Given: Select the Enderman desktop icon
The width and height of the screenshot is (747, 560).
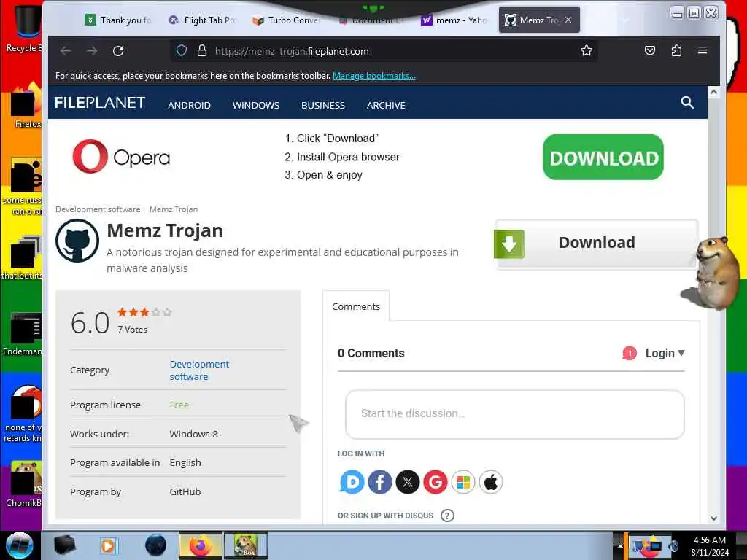Looking at the screenshot, I should (24, 333).
